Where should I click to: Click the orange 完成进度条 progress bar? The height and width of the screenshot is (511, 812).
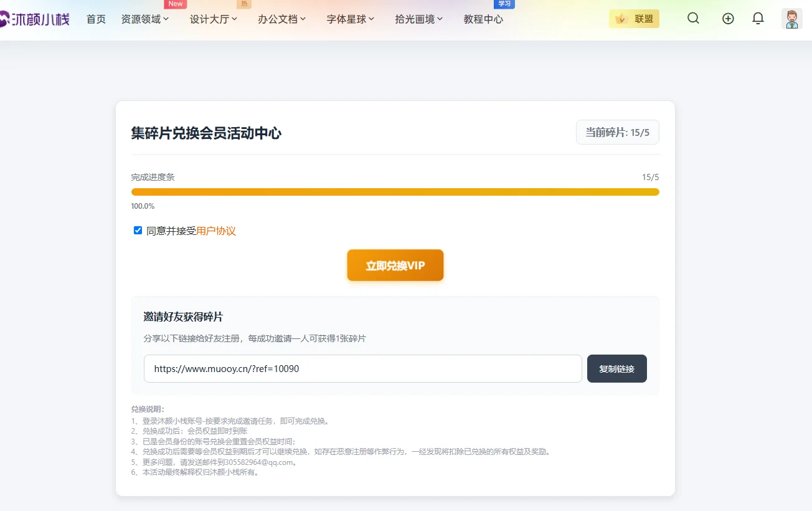pos(395,192)
